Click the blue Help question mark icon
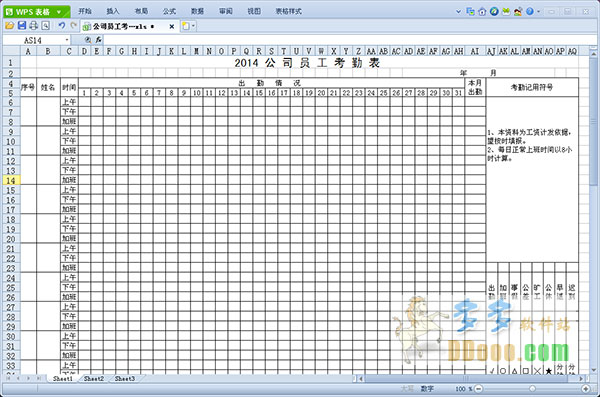600x397 pixels. (x=530, y=11)
